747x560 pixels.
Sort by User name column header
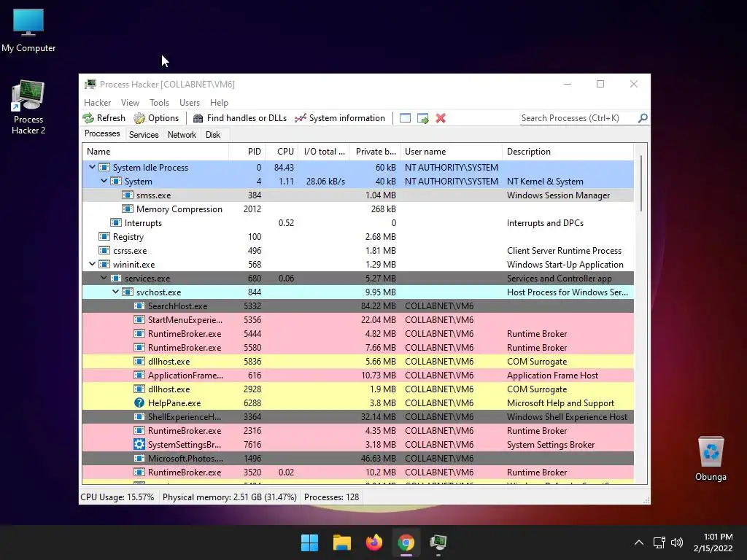451,152
